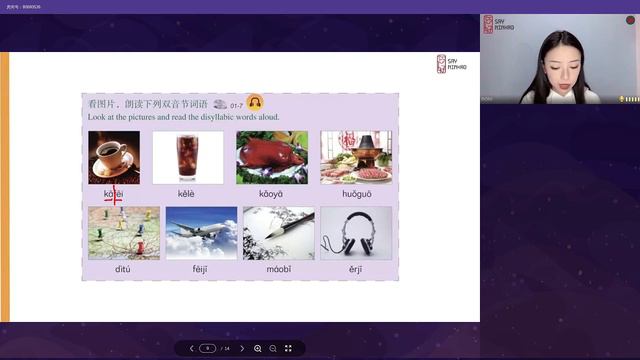
Task: Click the word huǒguō
Action: click(x=357, y=194)
